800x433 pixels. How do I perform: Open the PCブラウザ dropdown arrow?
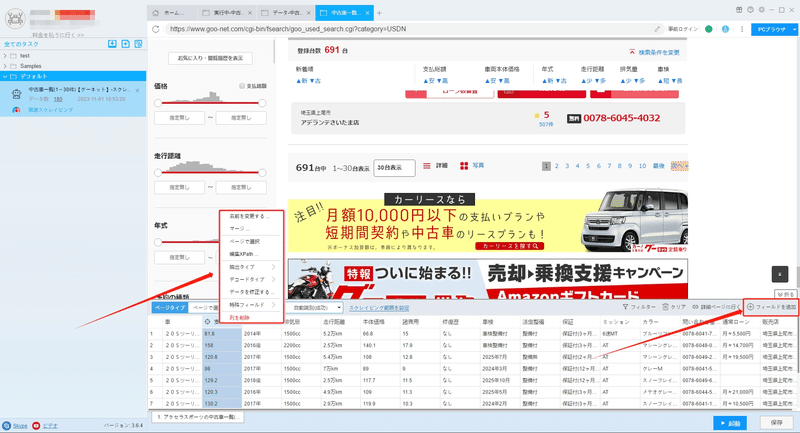point(794,29)
